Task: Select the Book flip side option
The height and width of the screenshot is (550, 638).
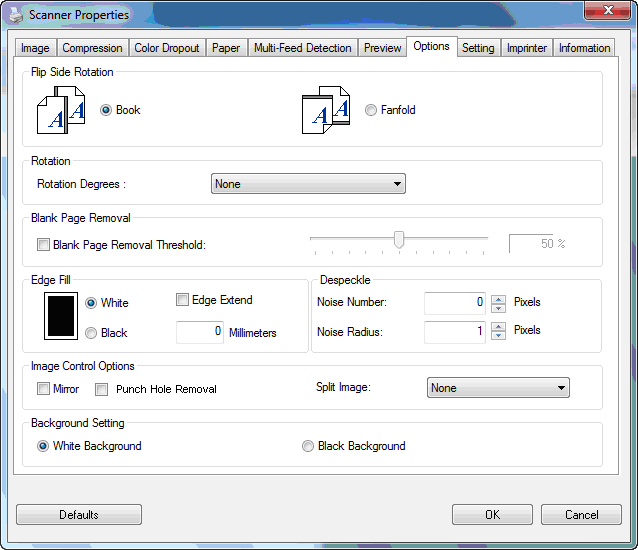Action: coord(106,110)
